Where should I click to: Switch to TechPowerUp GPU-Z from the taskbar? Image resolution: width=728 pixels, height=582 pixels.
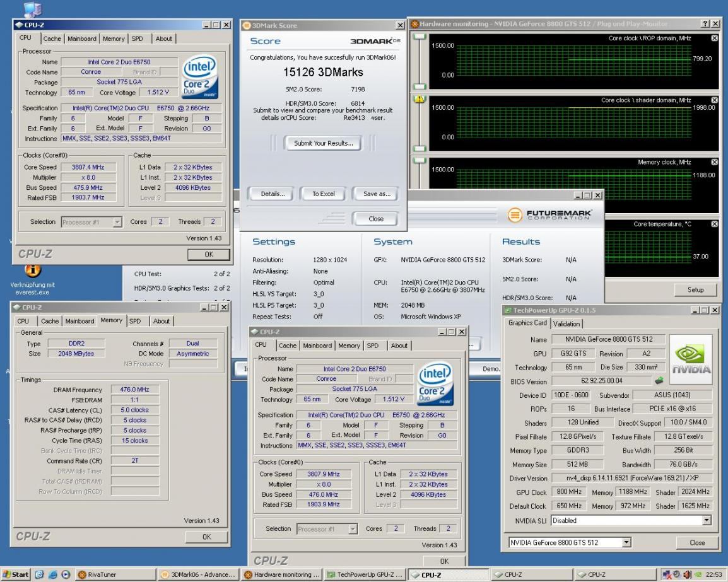click(365, 574)
